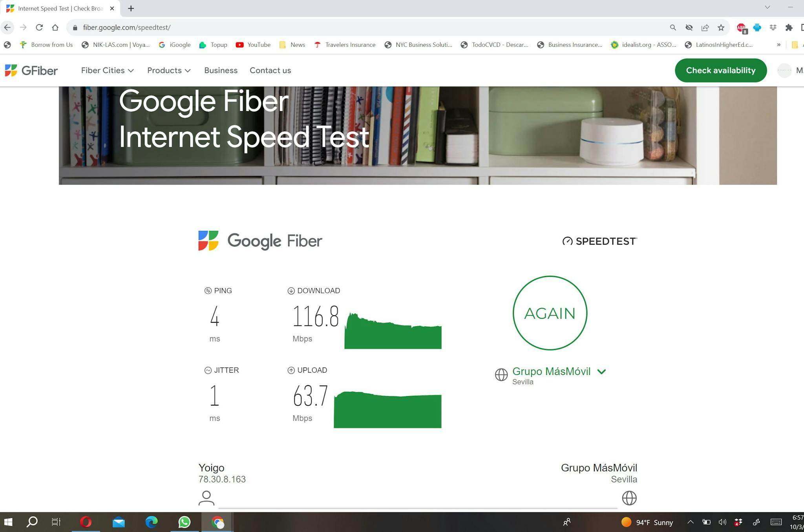Expand the Fiber Cities menu

click(107, 71)
